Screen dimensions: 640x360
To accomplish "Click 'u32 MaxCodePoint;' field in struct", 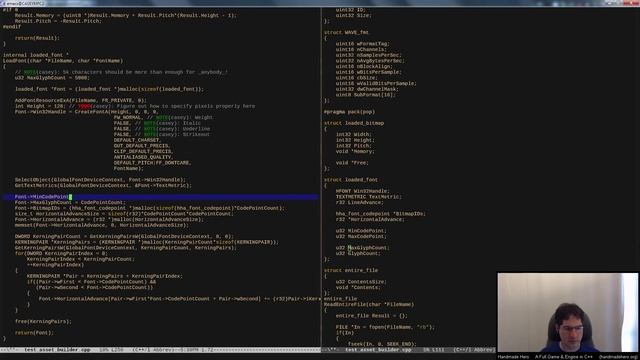I will [361, 237].
